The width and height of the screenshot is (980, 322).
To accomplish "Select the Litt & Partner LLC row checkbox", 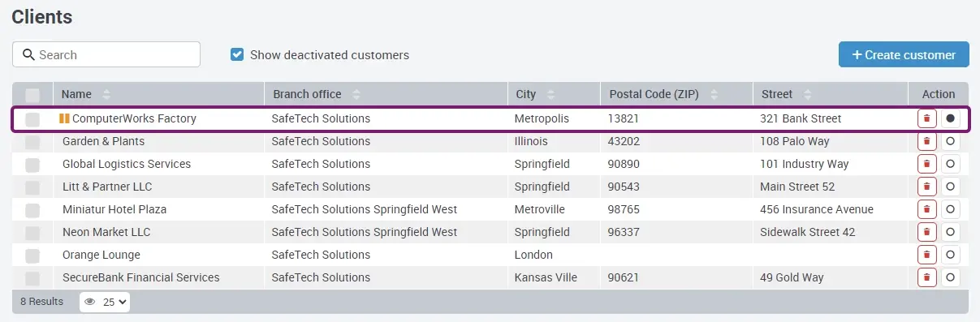I will tap(32, 187).
